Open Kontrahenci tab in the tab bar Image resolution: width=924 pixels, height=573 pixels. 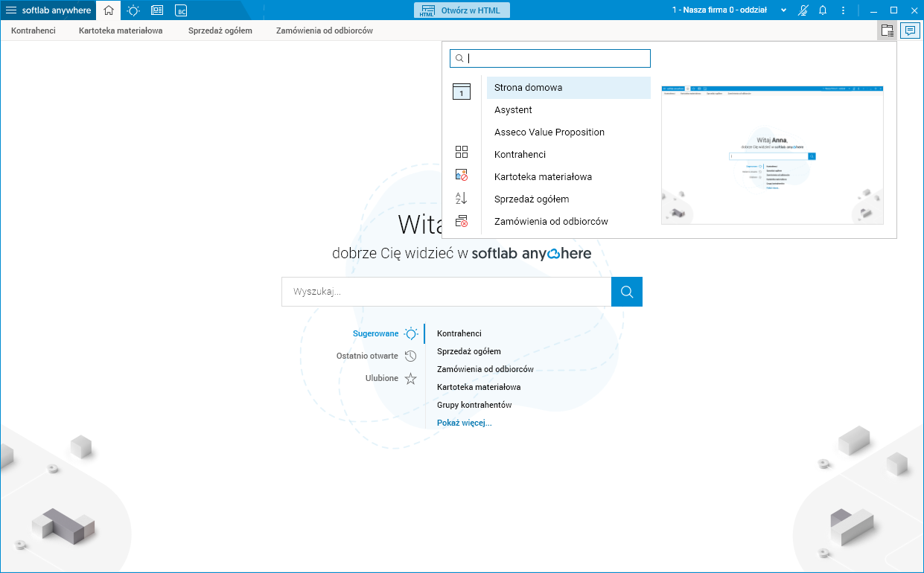coord(34,31)
